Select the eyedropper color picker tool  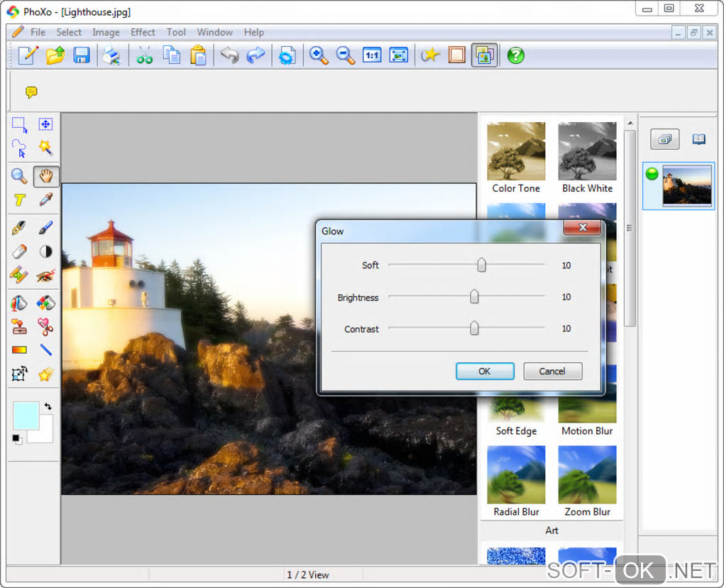pyautogui.click(x=45, y=200)
